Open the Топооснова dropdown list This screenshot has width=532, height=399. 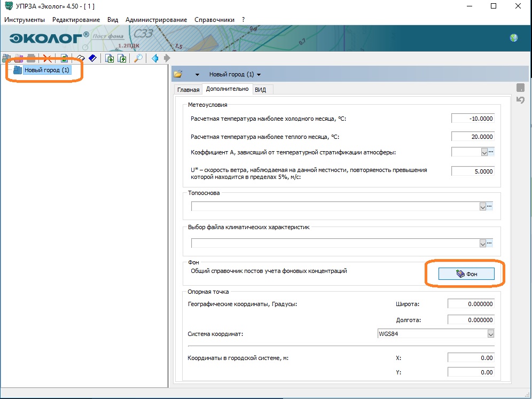(482, 206)
